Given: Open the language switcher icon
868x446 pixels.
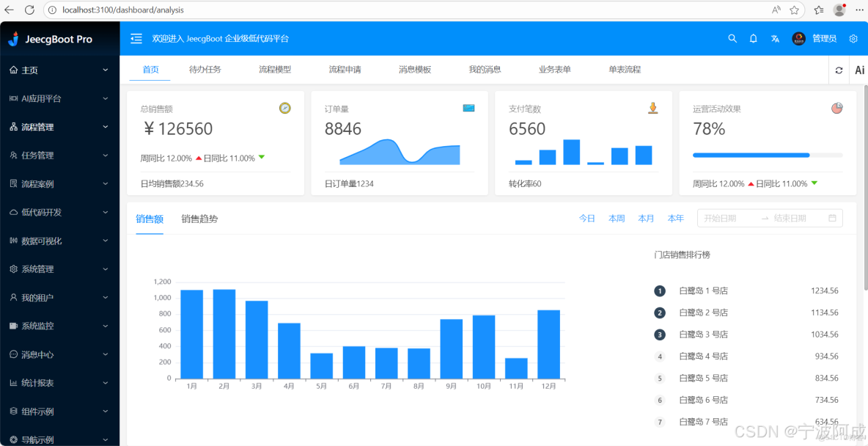Looking at the screenshot, I should (x=775, y=38).
